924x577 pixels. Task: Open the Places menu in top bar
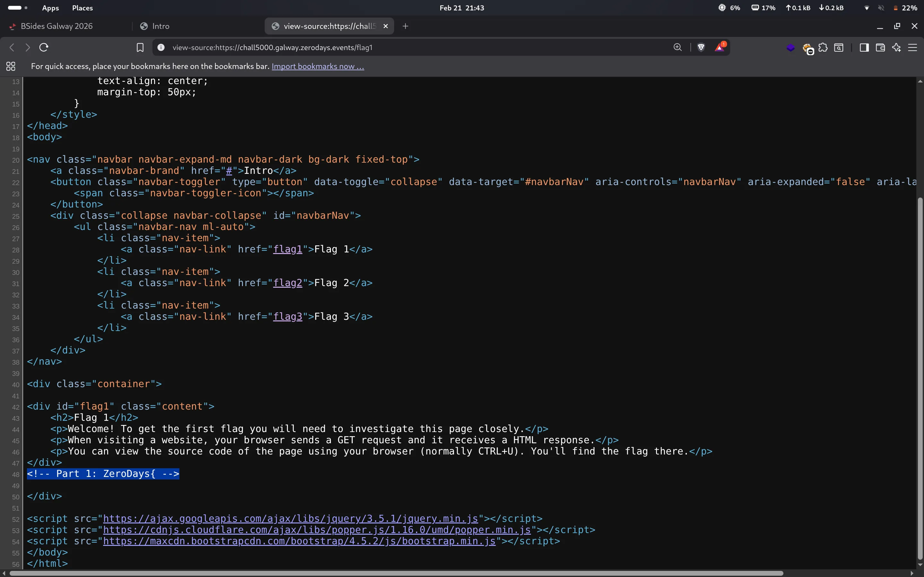82,8
